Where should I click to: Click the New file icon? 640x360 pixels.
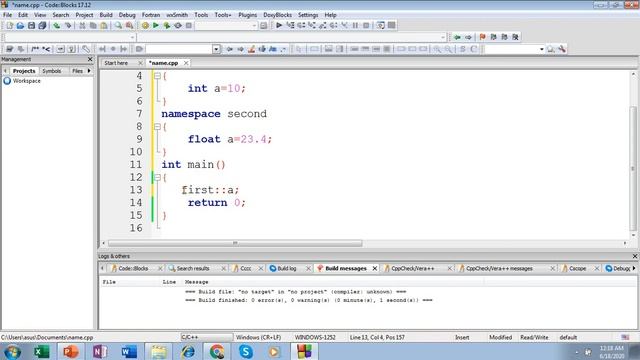pos(9,26)
